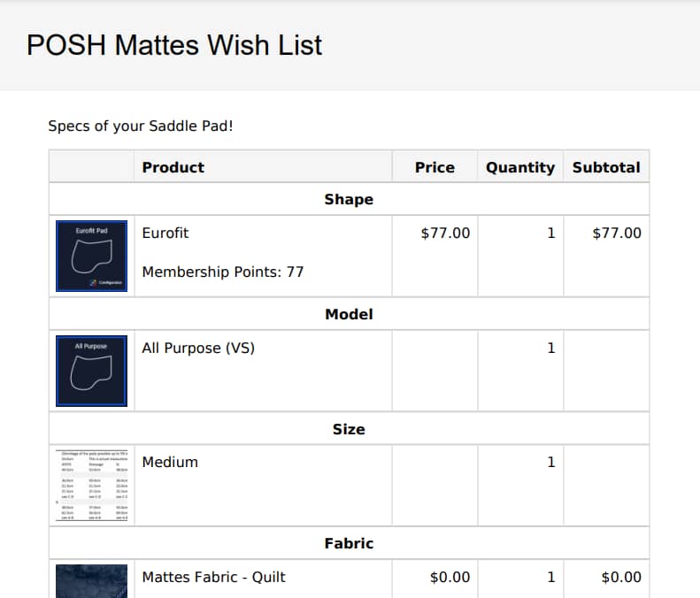Click the Medium size product name

170,463
